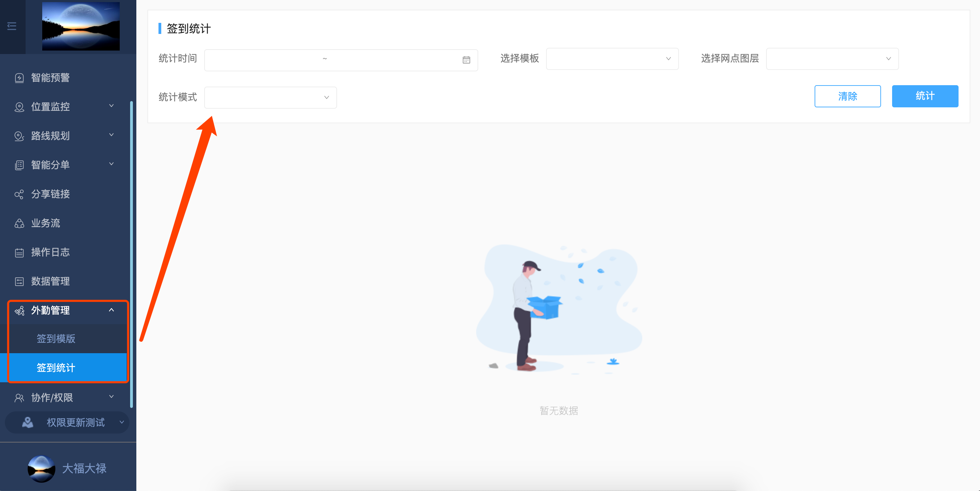Click the 智能预警 alert icon
The image size is (980, 491).
click(19, 78)
